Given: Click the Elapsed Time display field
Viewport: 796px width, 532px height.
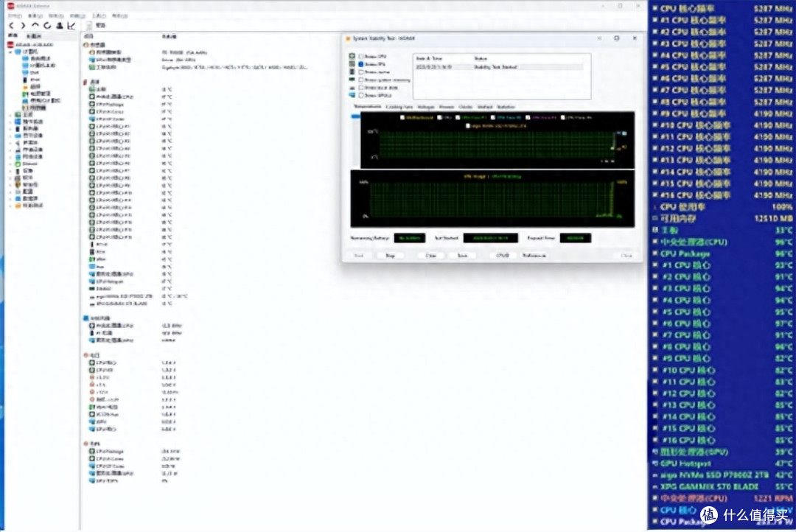Looking at the screenshot, I should [x=575, y=238].
